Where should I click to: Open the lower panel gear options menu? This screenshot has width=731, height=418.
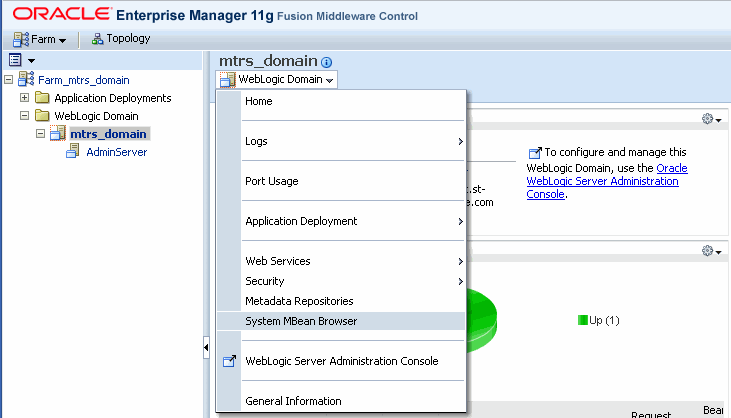[711, 251]
